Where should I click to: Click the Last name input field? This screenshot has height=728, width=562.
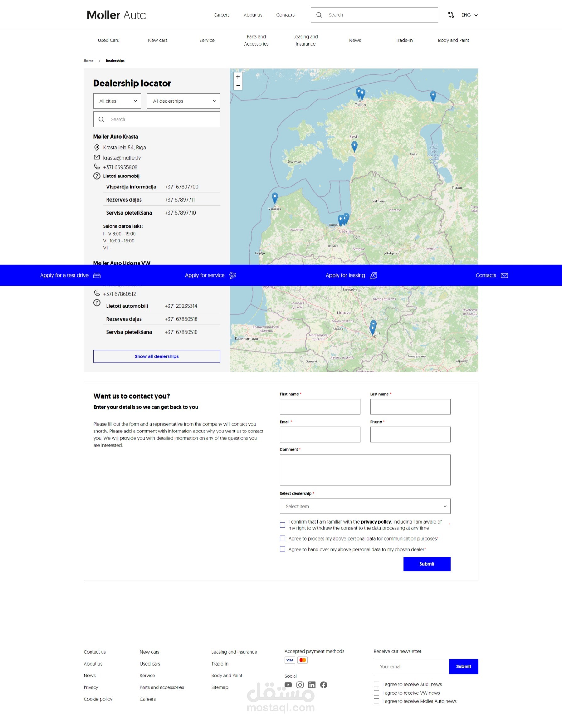point(410,407)
